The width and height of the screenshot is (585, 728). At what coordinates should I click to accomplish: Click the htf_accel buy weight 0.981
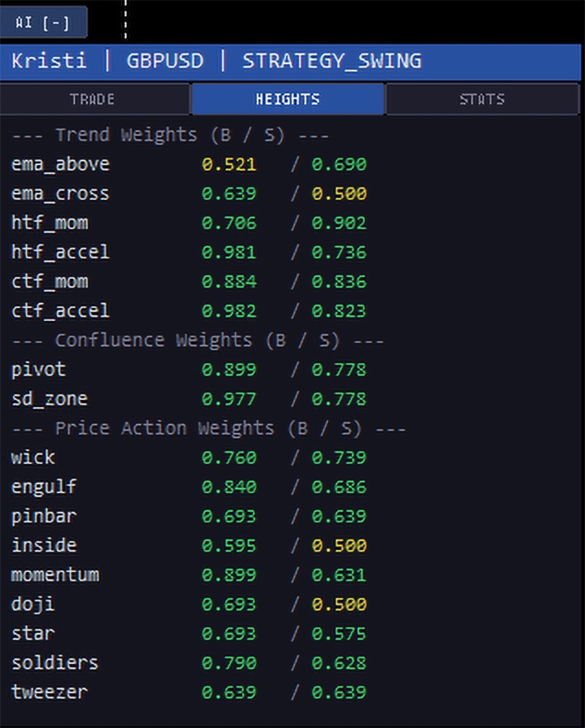tap(229, 252)
